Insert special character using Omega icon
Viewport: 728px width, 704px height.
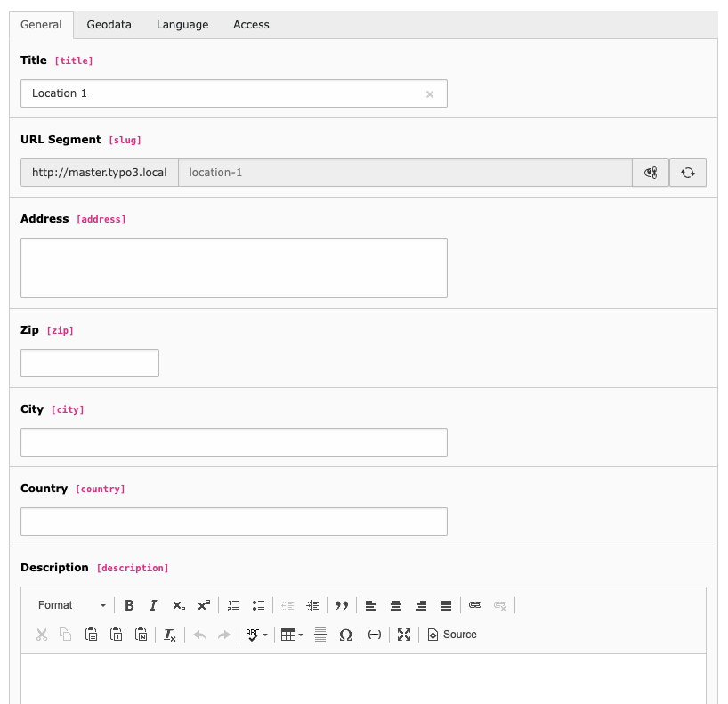pyautogui.click(x=346, y=635)
